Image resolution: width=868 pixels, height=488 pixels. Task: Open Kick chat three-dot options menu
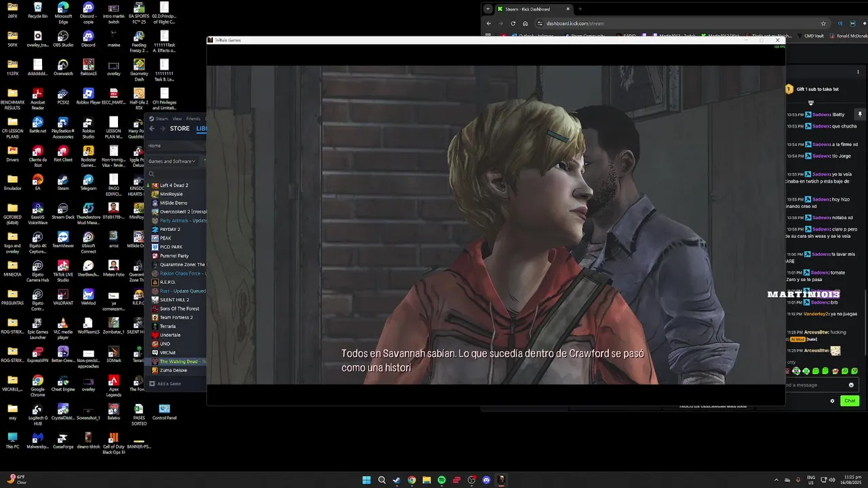coord(858,72)
